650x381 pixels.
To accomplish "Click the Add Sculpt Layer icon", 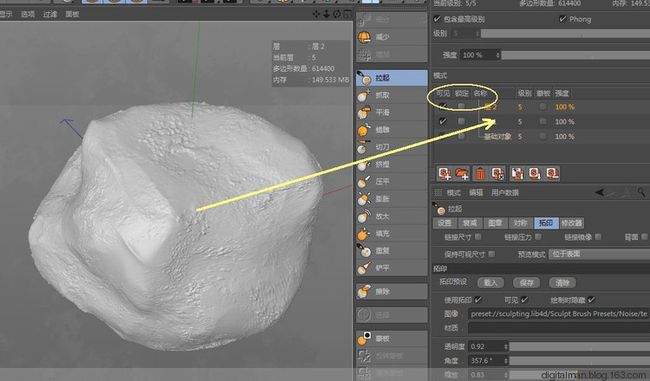I will [x=445, y=173].
